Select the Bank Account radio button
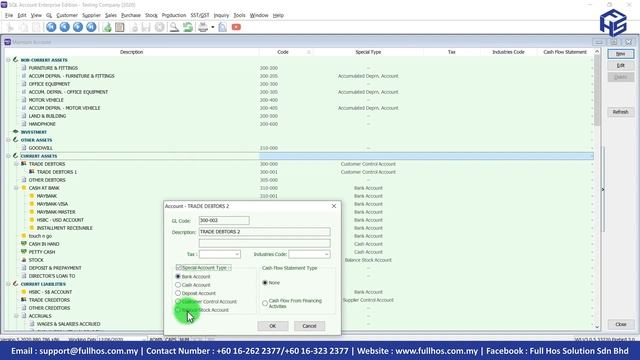 tap(178, 276)
